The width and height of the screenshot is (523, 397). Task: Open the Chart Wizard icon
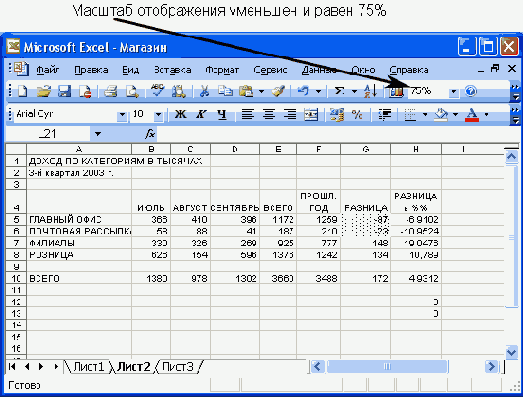(396, 91)
